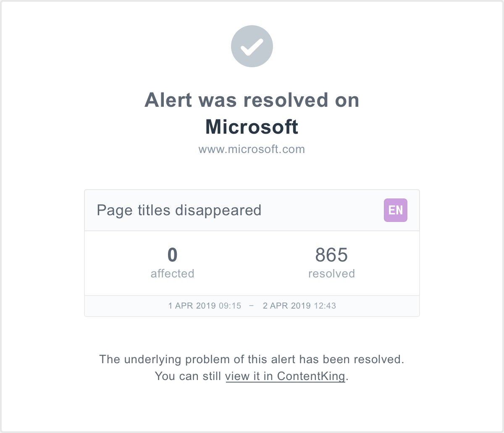Image resolution: width=504 pixels, height=433 pixels.
Task: Click the 09:15 start time
Action: (x=230, y=306)
